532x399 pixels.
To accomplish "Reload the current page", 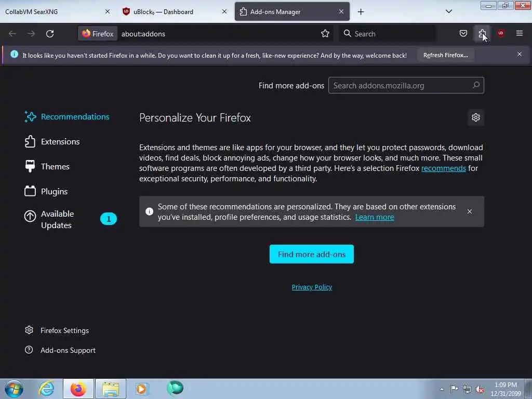I will (x=50, y=34).
